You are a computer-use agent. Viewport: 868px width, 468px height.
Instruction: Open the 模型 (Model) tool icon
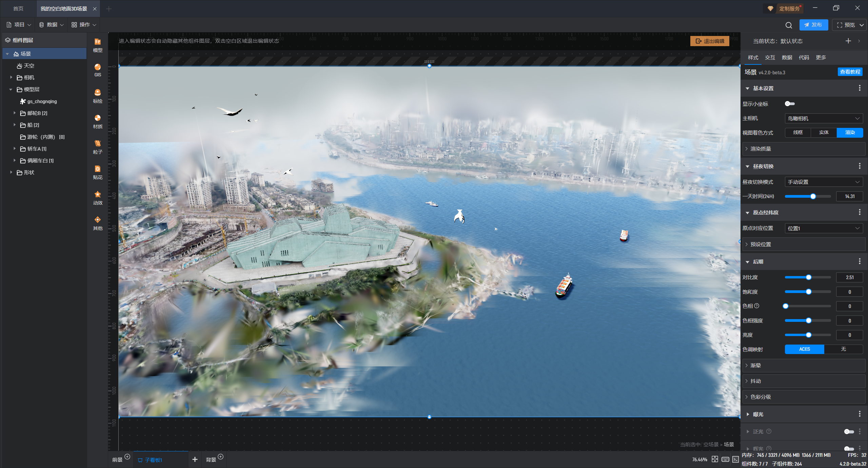coord(98,45)
